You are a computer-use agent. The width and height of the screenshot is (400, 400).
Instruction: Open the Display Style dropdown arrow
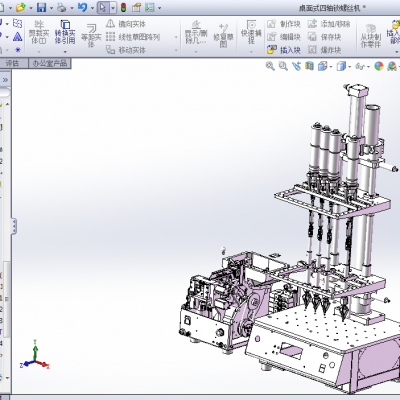[x=349, y=67]
